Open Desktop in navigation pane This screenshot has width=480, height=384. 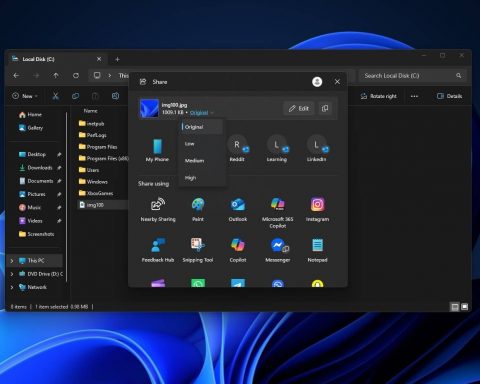tap(32, 154)
